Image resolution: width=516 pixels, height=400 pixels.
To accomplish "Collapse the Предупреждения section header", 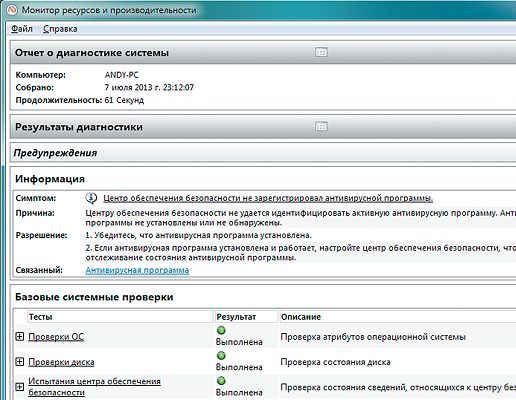I will [263, 153].
